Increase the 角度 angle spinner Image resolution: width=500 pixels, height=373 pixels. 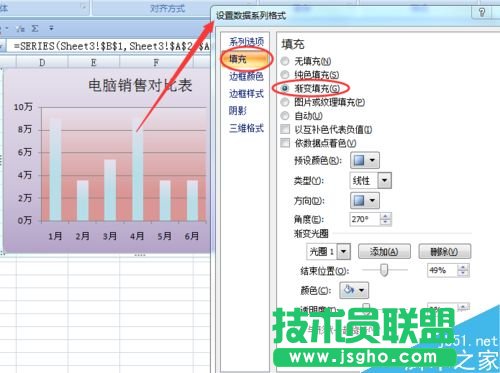[x=386, y=216]
